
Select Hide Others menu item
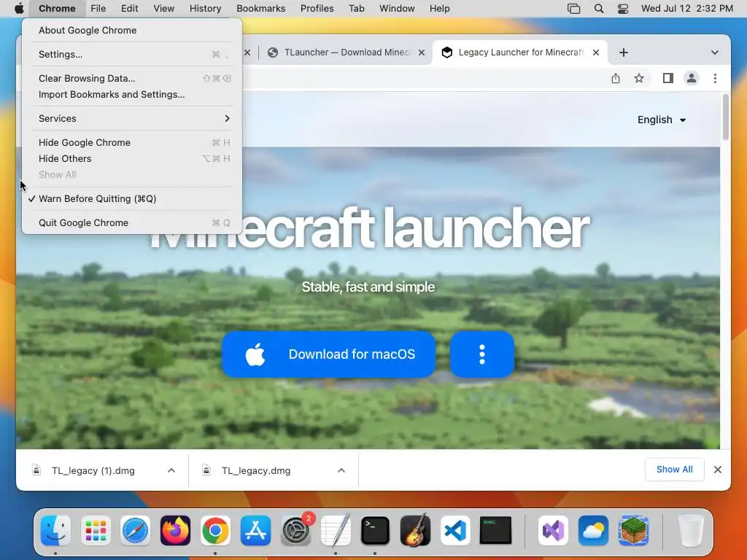pyautogui.click(x=131, y=158)
